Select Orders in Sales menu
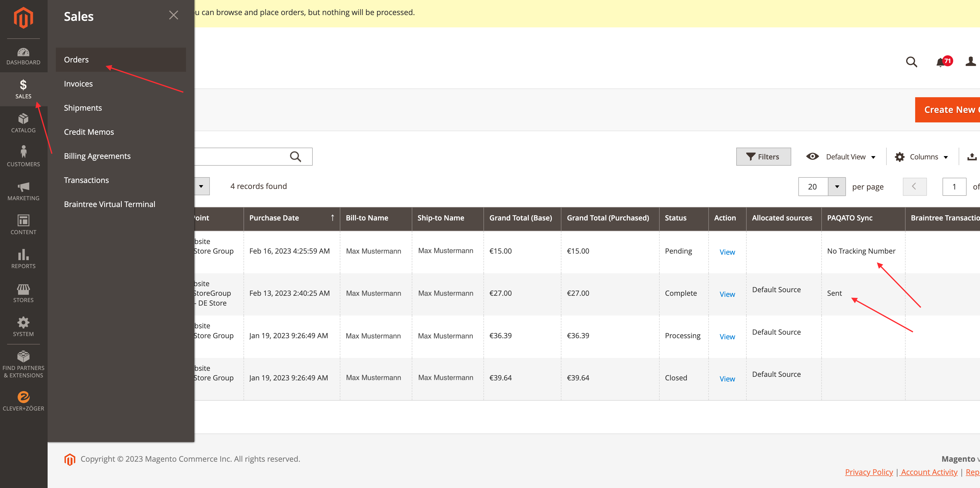The image size is (980, 488). (x=121, y=60)
